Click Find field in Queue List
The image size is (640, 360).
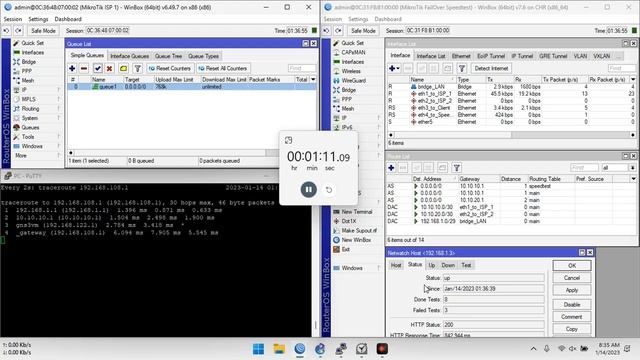pos(302,69)
